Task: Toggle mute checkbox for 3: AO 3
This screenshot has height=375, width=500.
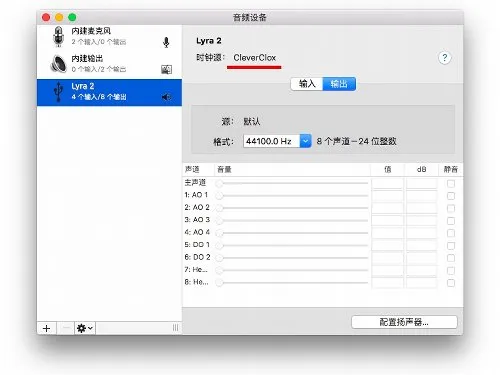Action: pos(451,221)
